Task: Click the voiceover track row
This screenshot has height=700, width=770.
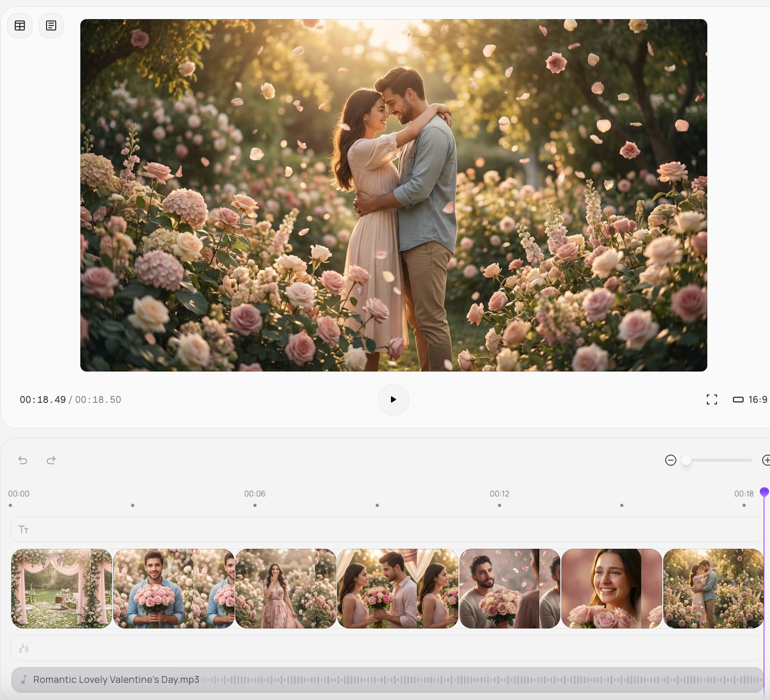Action: [x=386, y=649]
